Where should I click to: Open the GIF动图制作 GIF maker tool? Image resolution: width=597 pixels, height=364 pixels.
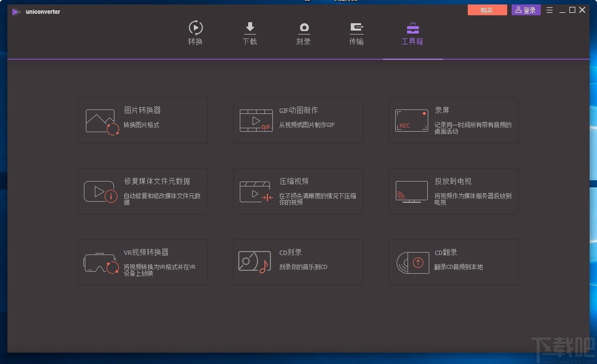[298, 120]
